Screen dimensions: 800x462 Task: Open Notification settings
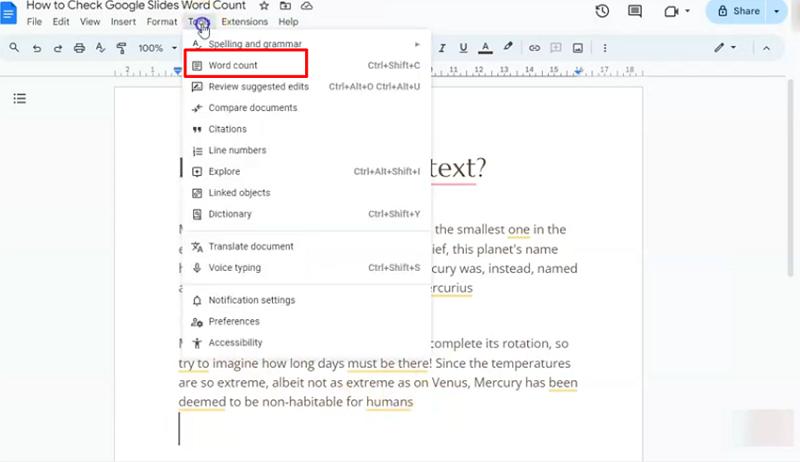(x=307, y=300)
